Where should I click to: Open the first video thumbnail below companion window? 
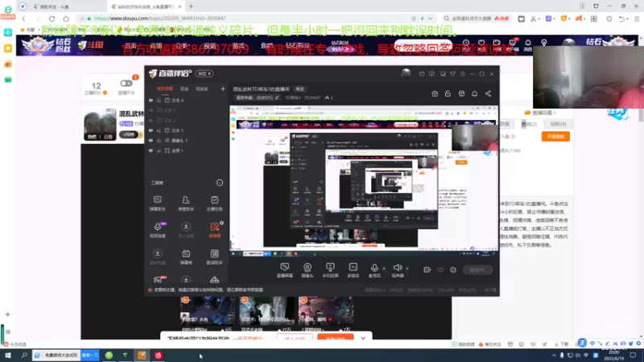[x=208, y=311]
